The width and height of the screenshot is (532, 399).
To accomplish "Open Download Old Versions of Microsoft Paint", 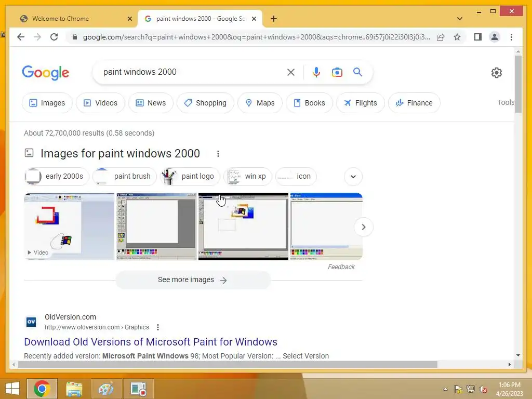I will [x=151, y=342].
